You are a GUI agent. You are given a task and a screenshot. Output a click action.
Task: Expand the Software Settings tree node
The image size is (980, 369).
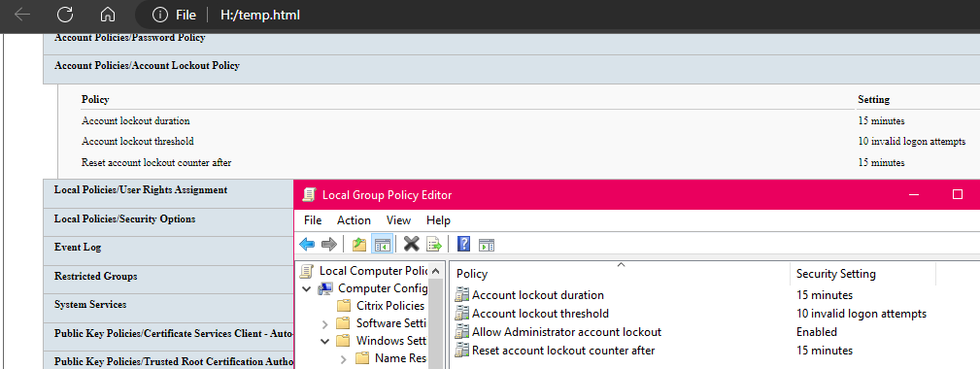[x=324, y=324]
